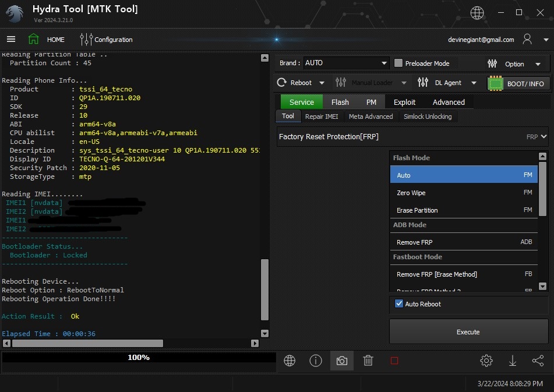Click the Manual Loader sliders icon
The height and width of the screenshot is (392, 554).
click(x=341, y=83)
